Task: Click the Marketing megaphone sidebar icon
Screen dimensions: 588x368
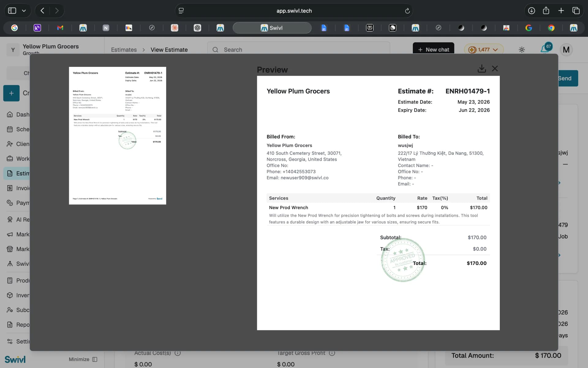Action: 10,234
